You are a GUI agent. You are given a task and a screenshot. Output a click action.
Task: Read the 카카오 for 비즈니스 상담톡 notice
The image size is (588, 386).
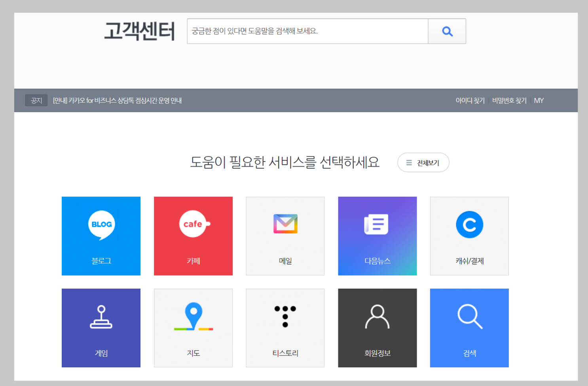pyautogui.click(x=118, y=101)
